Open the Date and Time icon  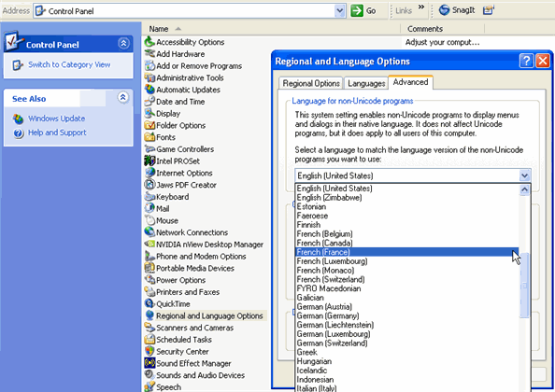click(149, 102)
